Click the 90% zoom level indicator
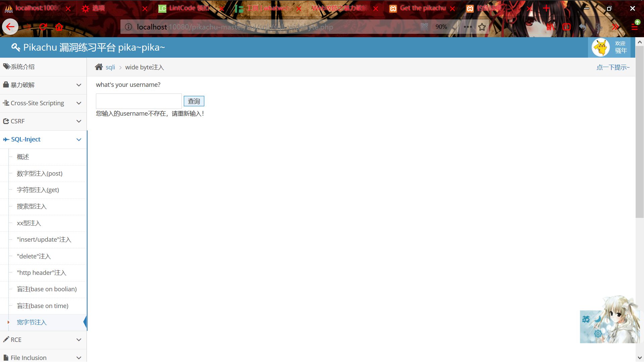 pos(441,27)
